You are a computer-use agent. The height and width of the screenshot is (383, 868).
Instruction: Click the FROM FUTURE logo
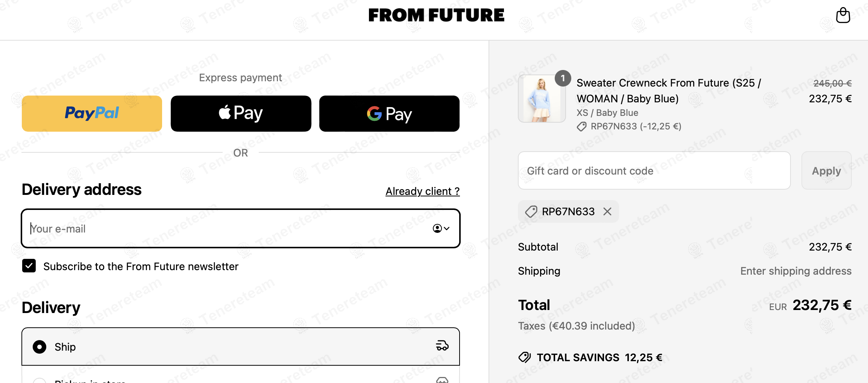[x=436, y=15]
